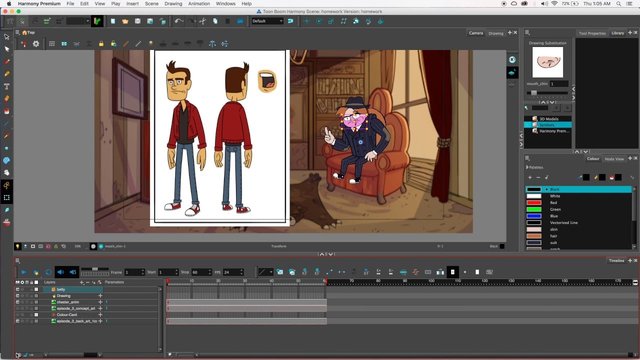Click the add layer plus button in Timeline
This screenshot has width=640, height=360.
coord(82,282)
